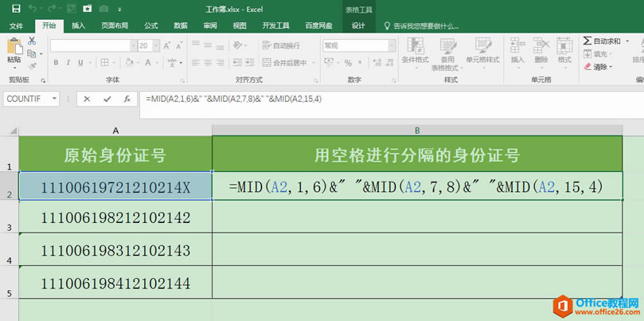Click the tell-me search box
The height and width of the screenshot is (321, 644).
click(421, 26)
